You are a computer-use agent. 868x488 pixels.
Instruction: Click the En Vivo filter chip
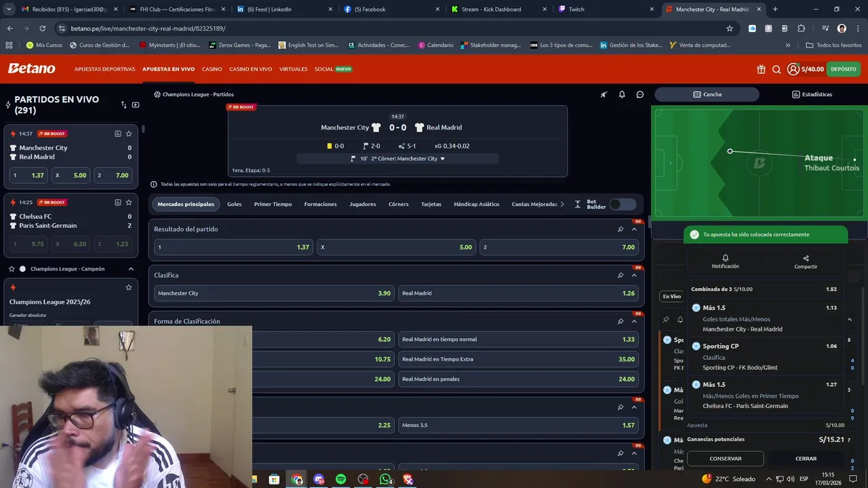point(672,296)
